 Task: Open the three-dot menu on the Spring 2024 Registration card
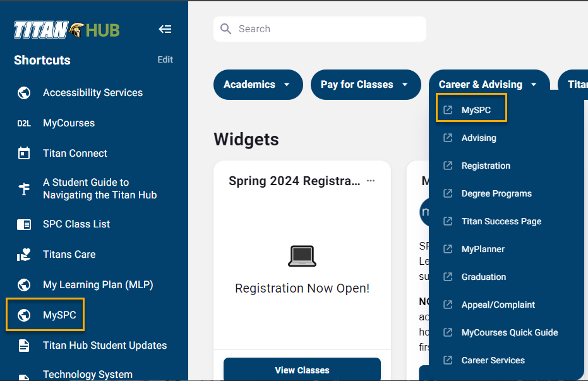[371, 181]
